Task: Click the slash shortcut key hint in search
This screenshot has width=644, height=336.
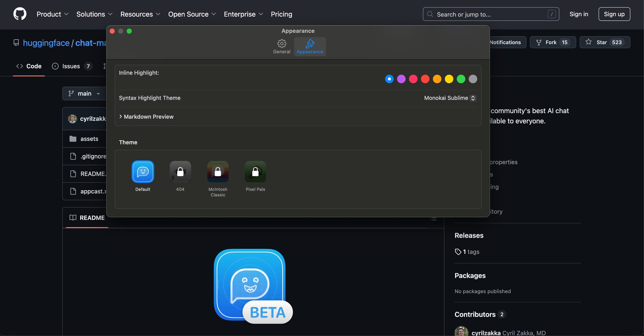Action: pyautogui.click(x=552, y=14)
